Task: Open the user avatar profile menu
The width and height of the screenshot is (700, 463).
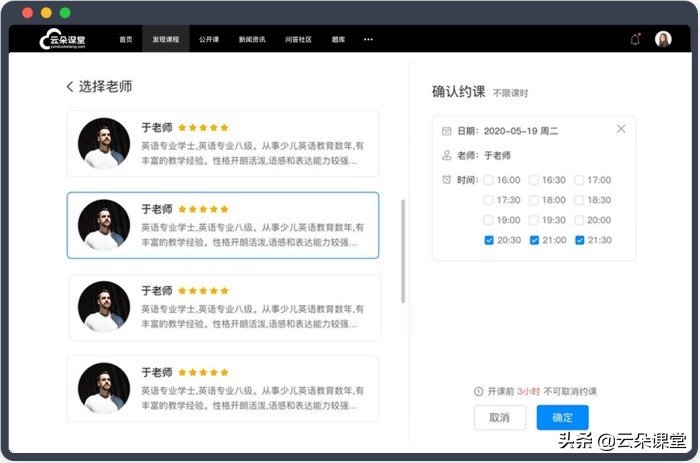Action: coord(663,39)
